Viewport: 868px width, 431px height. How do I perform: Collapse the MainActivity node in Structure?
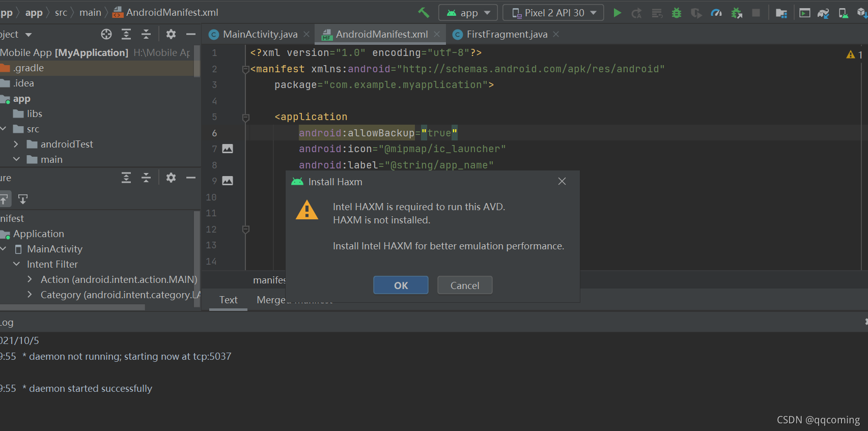3,249
